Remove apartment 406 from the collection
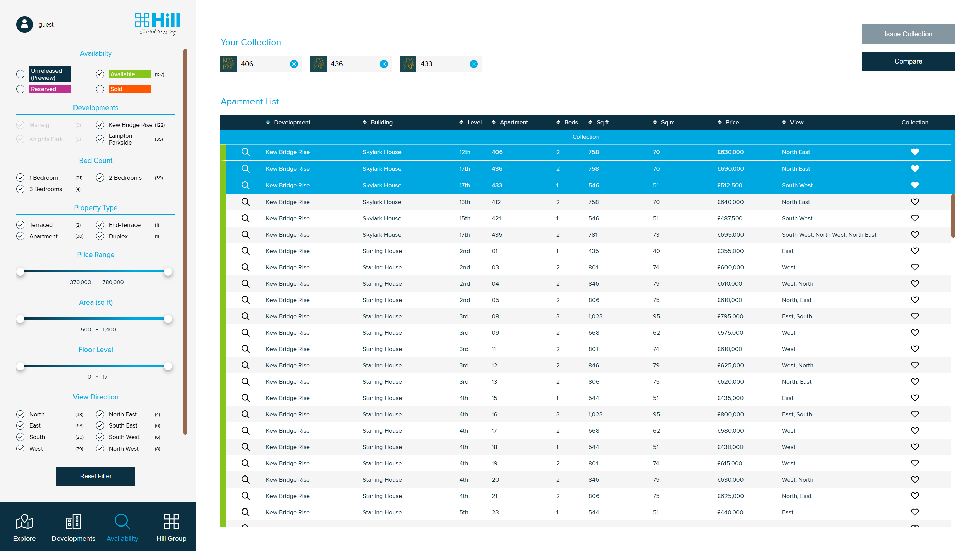 pos(294,64)
